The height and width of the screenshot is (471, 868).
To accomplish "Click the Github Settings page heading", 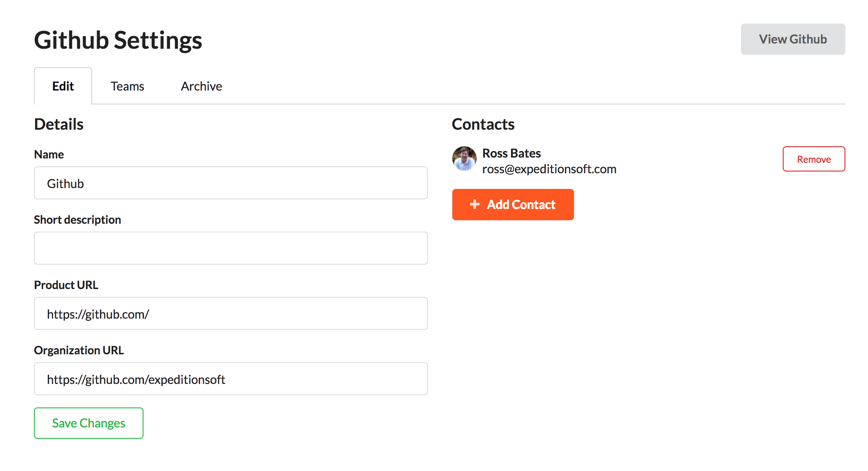I will pyautogui.click(x=118, y=40).
